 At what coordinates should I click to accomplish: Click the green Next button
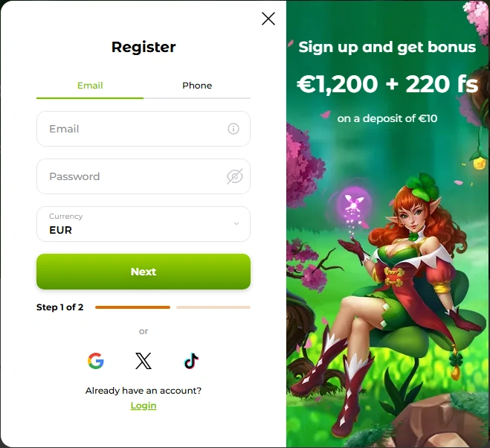(x=144, y=272)
